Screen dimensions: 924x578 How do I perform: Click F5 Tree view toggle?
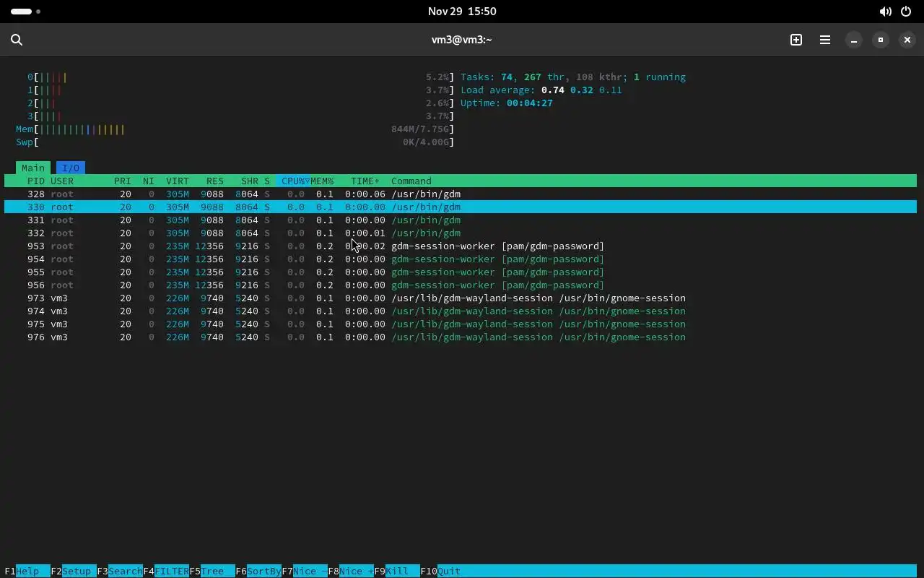click(x=212, y=571)
